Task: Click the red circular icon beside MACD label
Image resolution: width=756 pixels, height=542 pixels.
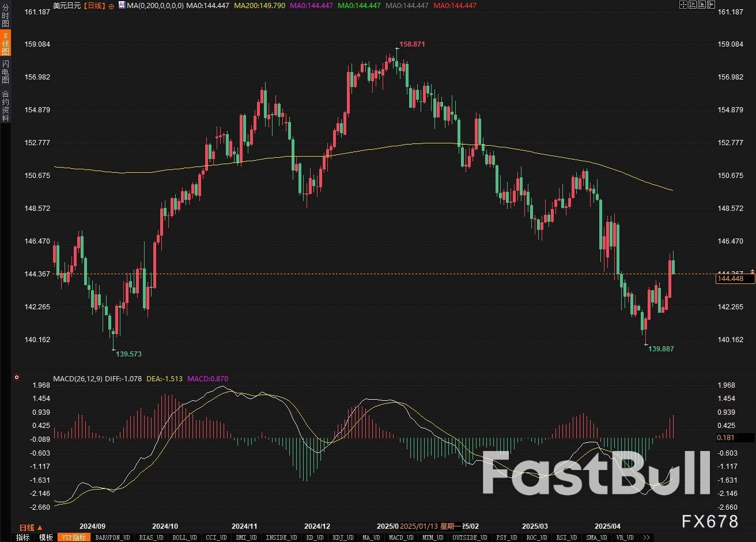Action: coord(17,378)
